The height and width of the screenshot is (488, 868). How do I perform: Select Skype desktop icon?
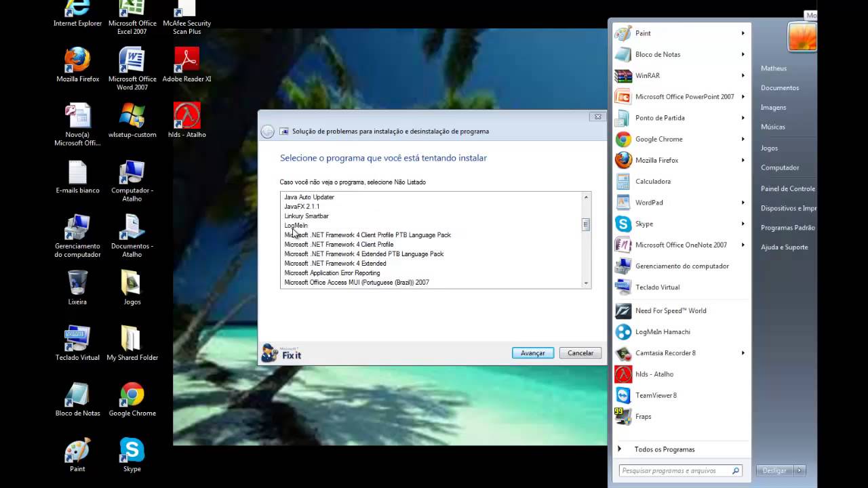pos(132,455)
